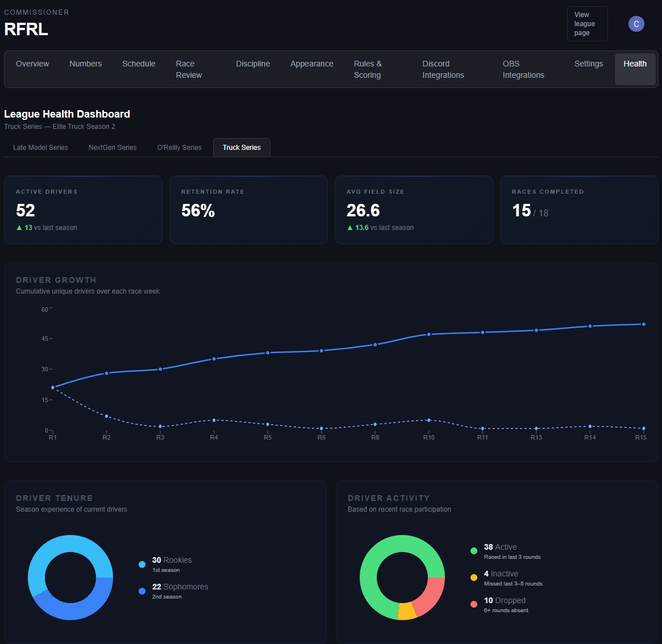Switch to the Settings tab

[x=589, y=64]
